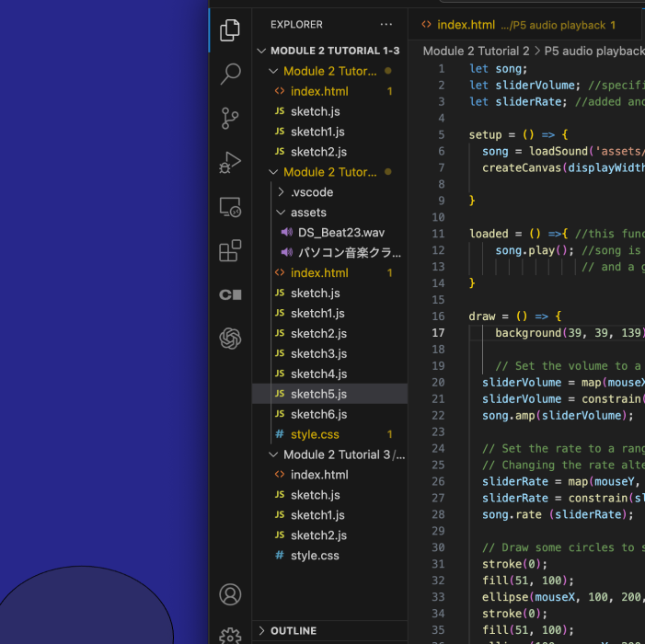Select the highlighted sketch5.js file
This screenshot has width=645, height=644.
pos(330,394)
